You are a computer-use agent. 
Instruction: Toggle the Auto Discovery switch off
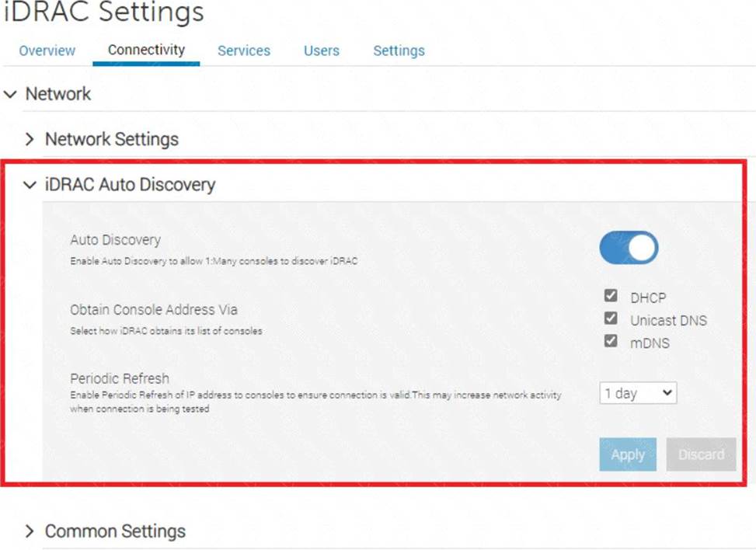629,248
